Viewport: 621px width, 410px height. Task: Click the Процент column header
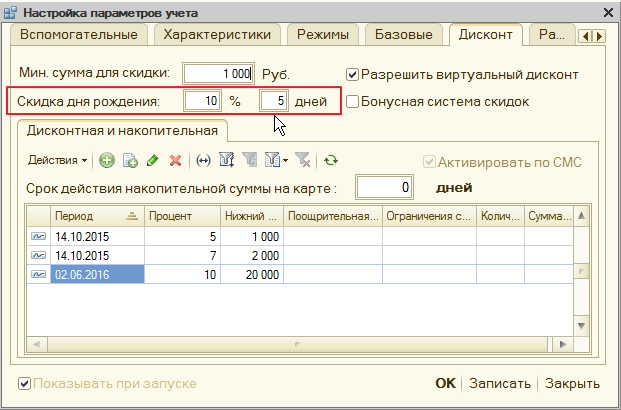pos(182,216)
